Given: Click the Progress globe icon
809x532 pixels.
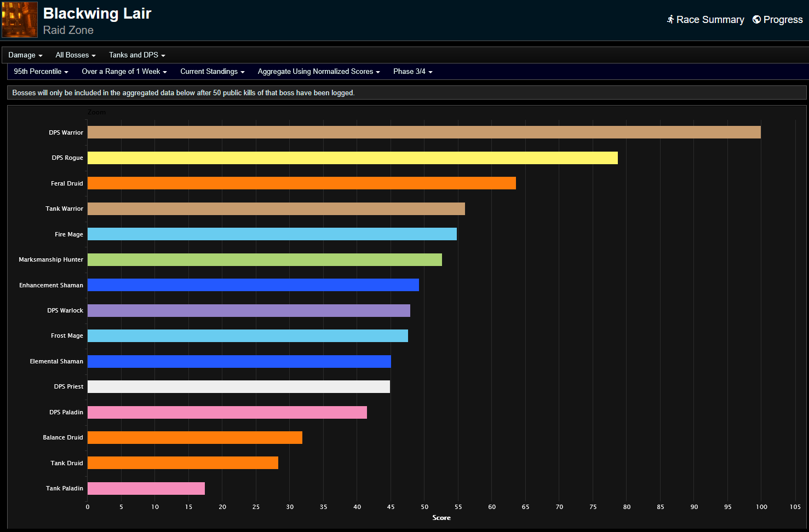Looking at the screenshot, I should (756, 19).
